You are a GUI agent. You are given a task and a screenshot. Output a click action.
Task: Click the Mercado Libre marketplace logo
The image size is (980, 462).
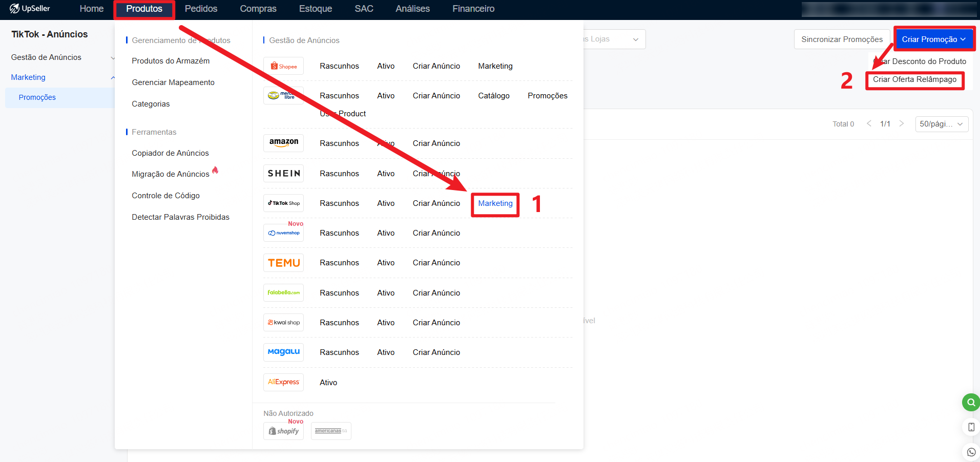283,96
